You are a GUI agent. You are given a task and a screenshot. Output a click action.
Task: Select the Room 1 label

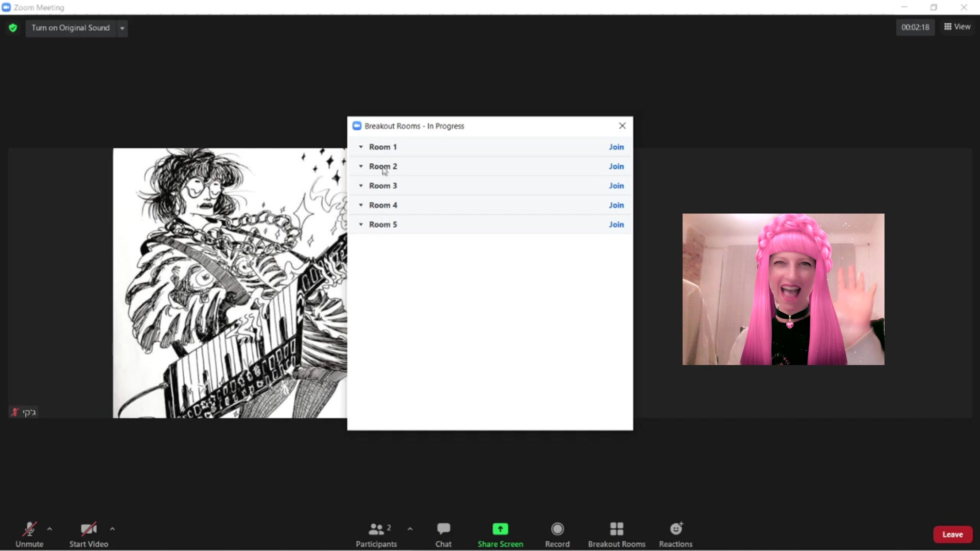click(383, 147)
